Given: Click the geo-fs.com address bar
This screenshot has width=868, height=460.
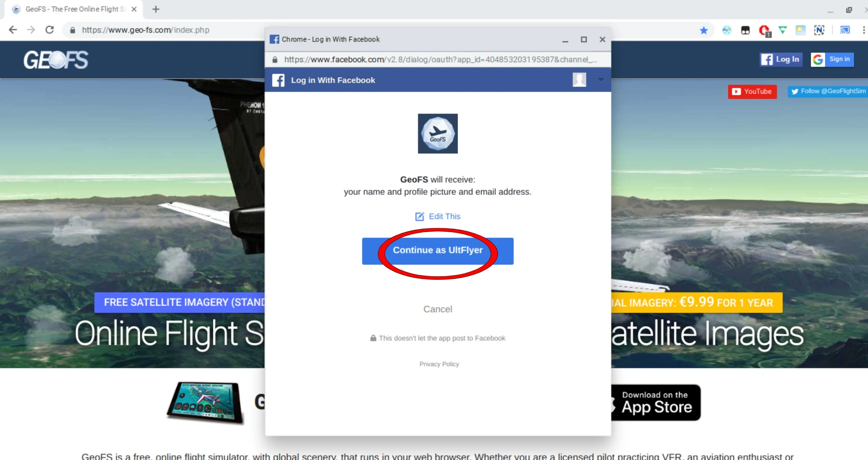Looking at the screenshot, I should tap(145, 30).
